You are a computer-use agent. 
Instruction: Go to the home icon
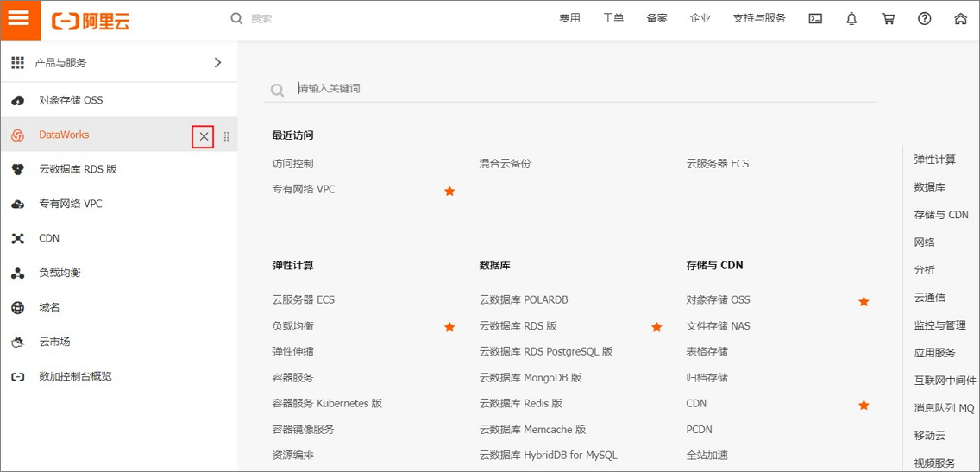pyautogui.click(x=961, y=19)
